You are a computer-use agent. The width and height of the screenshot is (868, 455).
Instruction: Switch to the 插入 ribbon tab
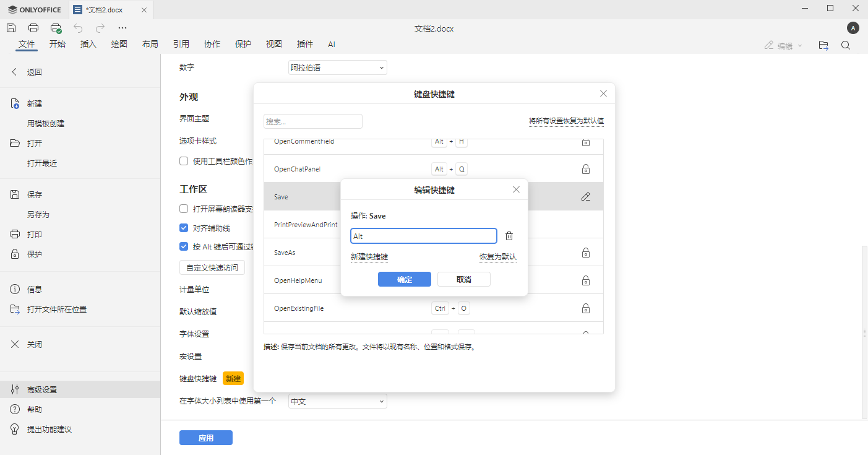pyautogui.click(x=88, y=44)
